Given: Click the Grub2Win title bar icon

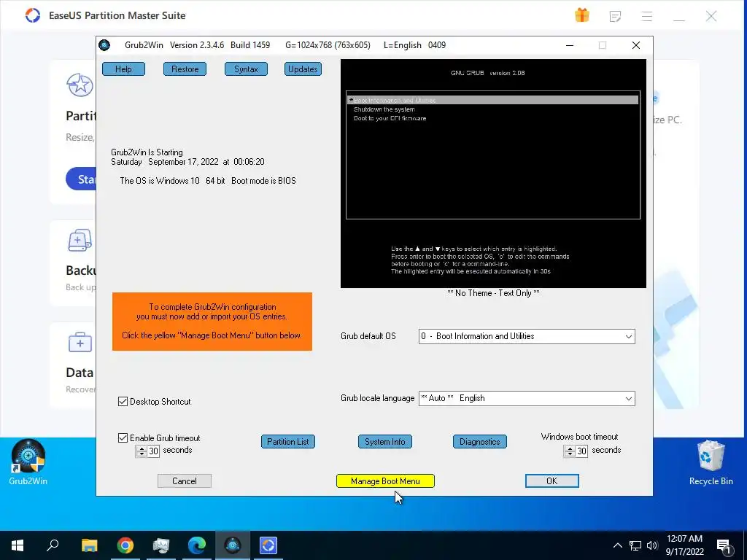Looking at the screenshot, I should [x=104, y=45].
